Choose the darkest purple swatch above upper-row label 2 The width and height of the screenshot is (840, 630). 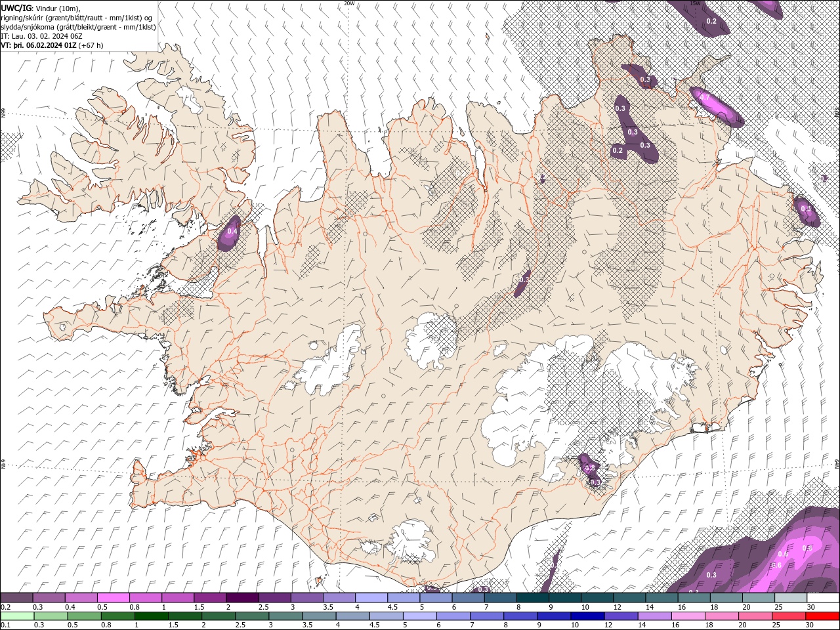click(x=242, y=598)
